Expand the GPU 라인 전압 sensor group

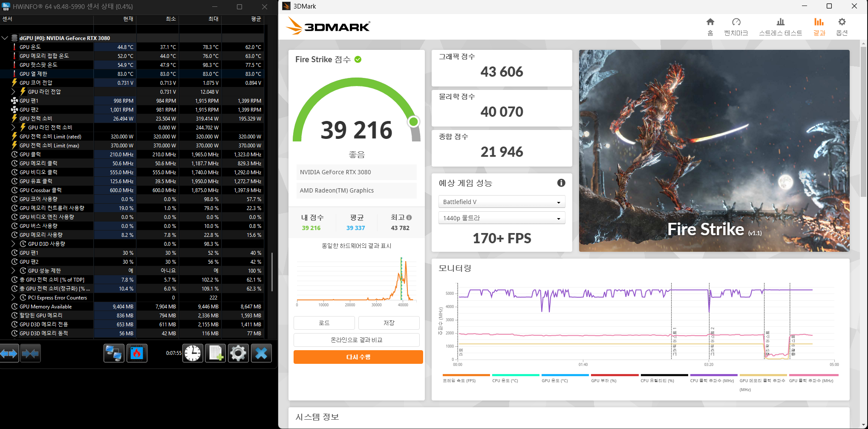click(13, 92)
